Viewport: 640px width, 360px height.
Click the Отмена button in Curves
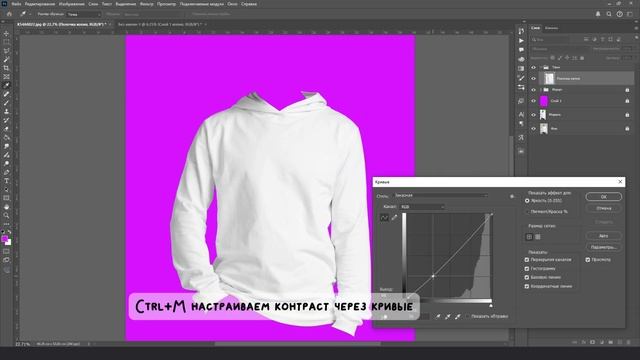click(x=604, y=208)
